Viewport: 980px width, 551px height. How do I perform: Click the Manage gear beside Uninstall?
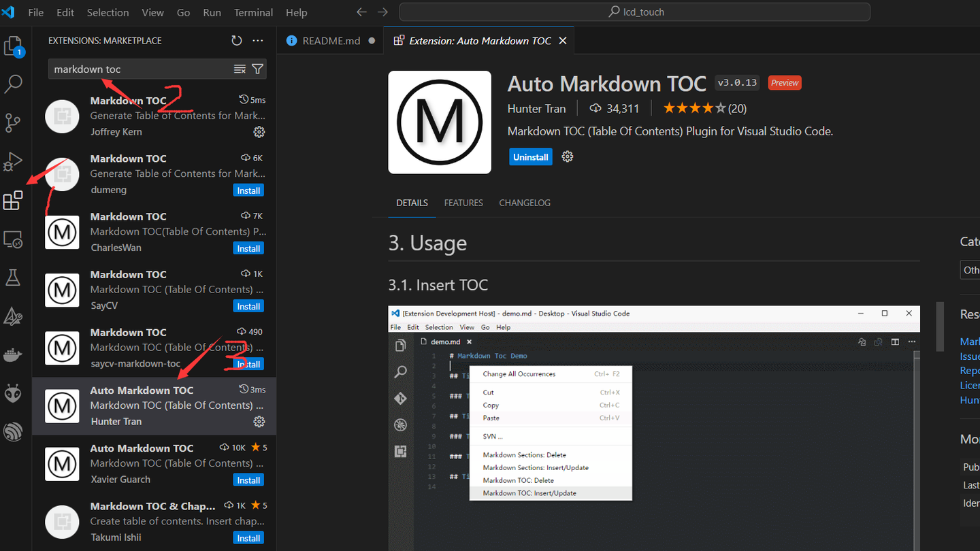567,156
